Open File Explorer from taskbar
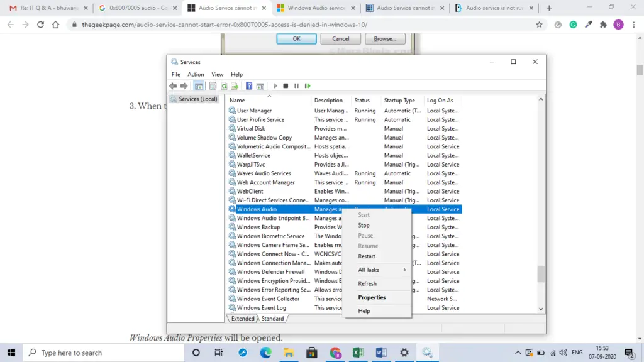Viewport: 644px width, 362px height. (289, 353)
